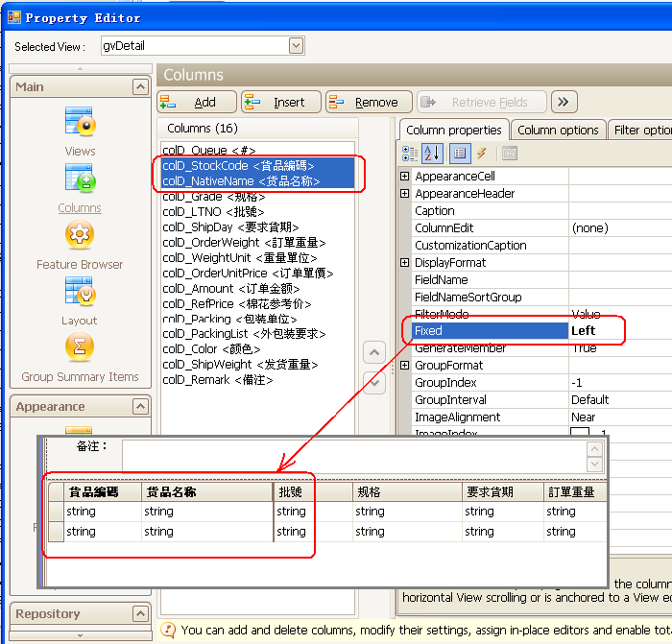The width and height of the screenshot is (672, 644).
Task: Collapse the Main navigation group
Action: 140,87
